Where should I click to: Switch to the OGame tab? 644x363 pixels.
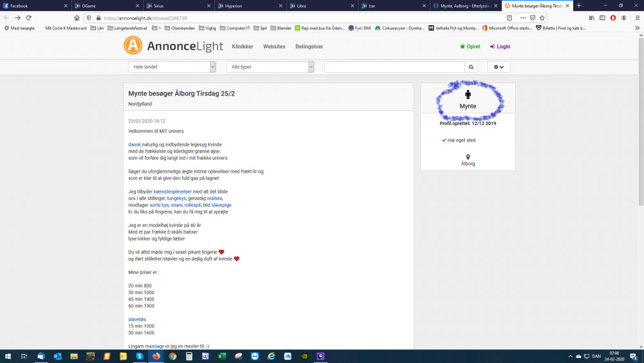(107, 6)
